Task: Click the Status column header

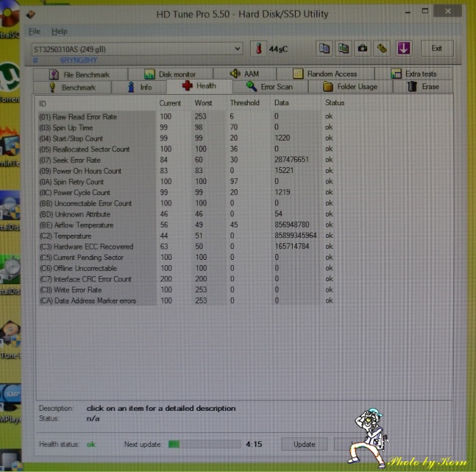Action: click(335, 103)
